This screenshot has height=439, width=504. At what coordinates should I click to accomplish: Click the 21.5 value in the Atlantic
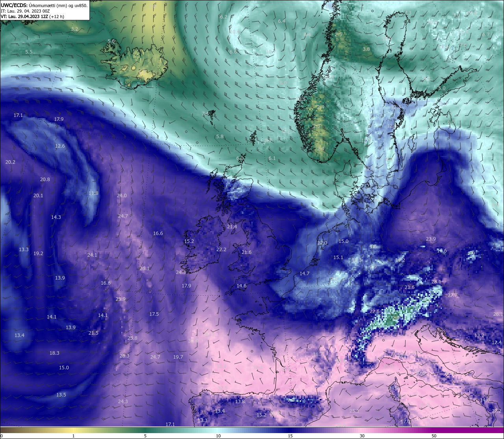(x=93, y=333)
